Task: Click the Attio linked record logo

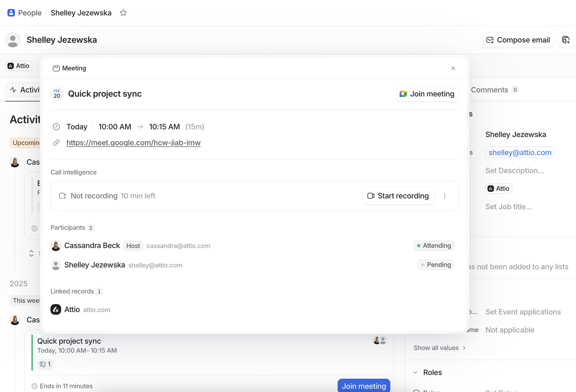Action: coord(56,310)
